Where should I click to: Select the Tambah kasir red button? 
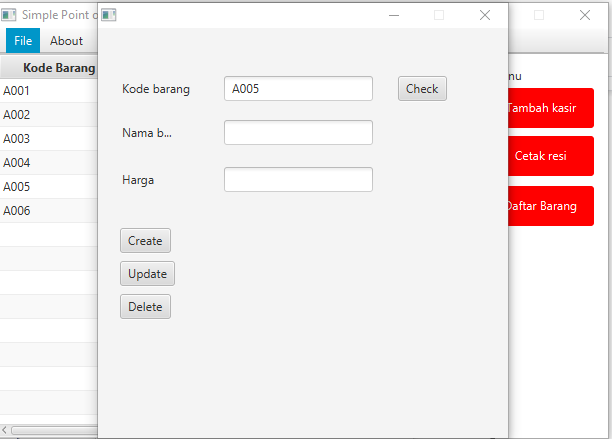tap(551, 108)
